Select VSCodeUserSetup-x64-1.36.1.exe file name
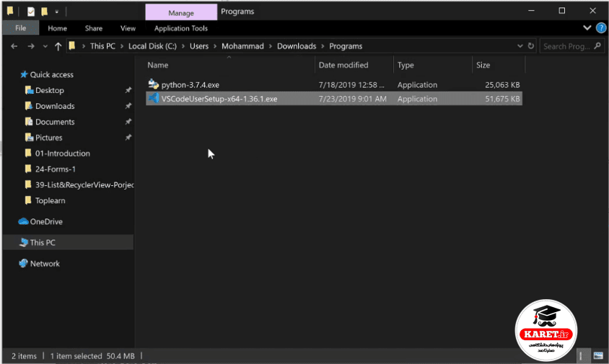This screenshot has height=364, width=609. 219,99
